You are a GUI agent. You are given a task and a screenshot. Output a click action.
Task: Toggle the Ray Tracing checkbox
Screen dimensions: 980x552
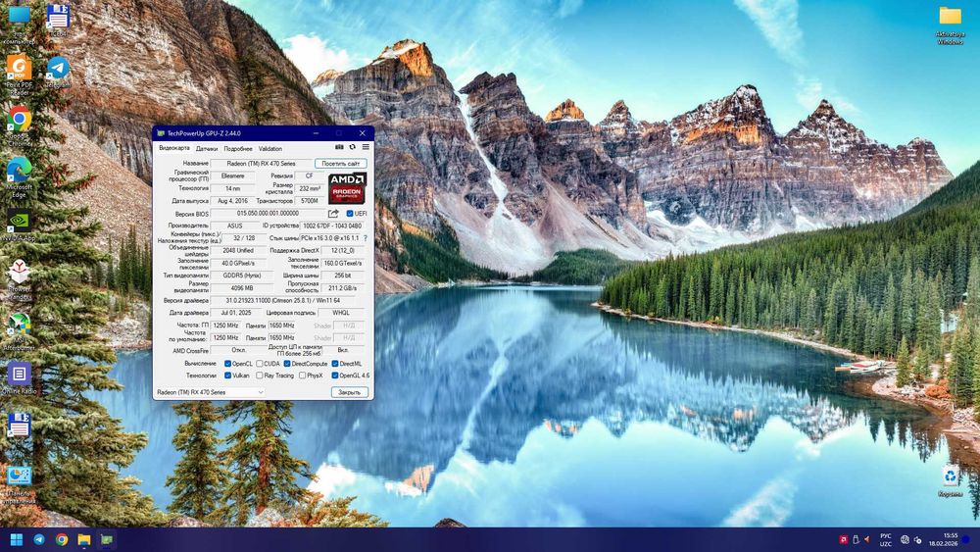point(260,376)
